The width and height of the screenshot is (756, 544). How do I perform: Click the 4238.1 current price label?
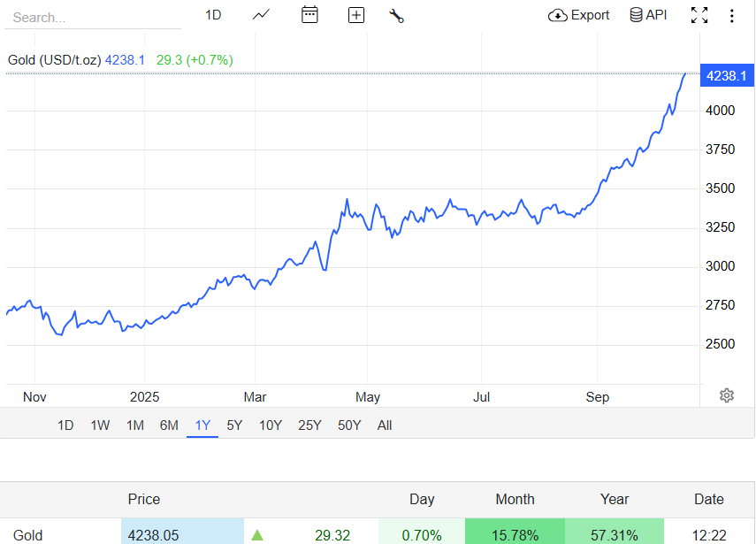click(726, 76)
